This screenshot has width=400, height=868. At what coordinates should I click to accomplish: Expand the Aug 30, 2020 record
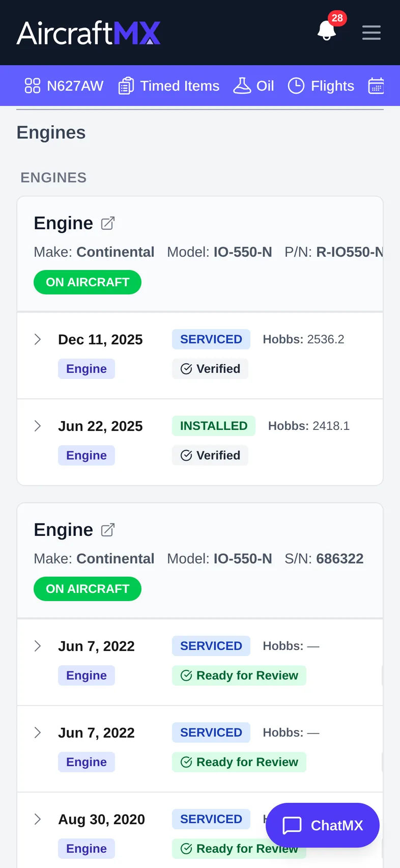tap(38, 819)
